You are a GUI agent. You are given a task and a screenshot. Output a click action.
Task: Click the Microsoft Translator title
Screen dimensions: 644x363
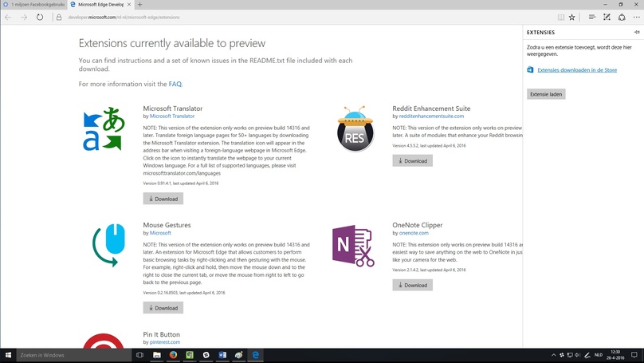tap(172, 109)
